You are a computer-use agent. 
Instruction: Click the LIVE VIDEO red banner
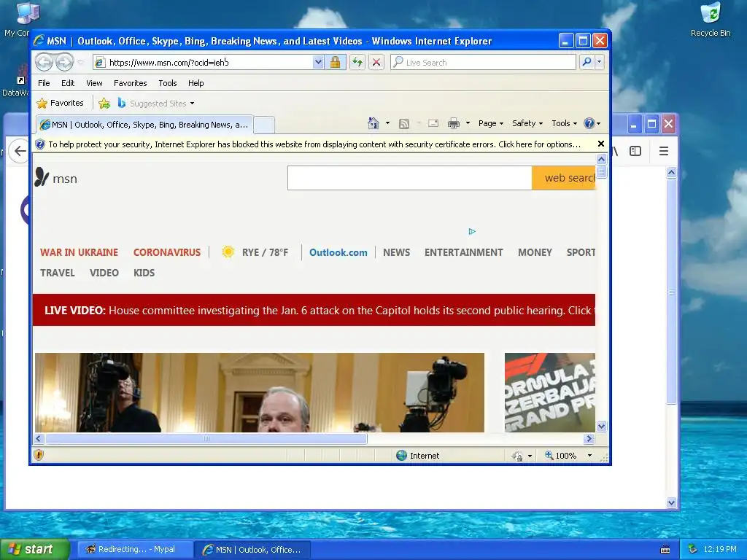[314, 310]
